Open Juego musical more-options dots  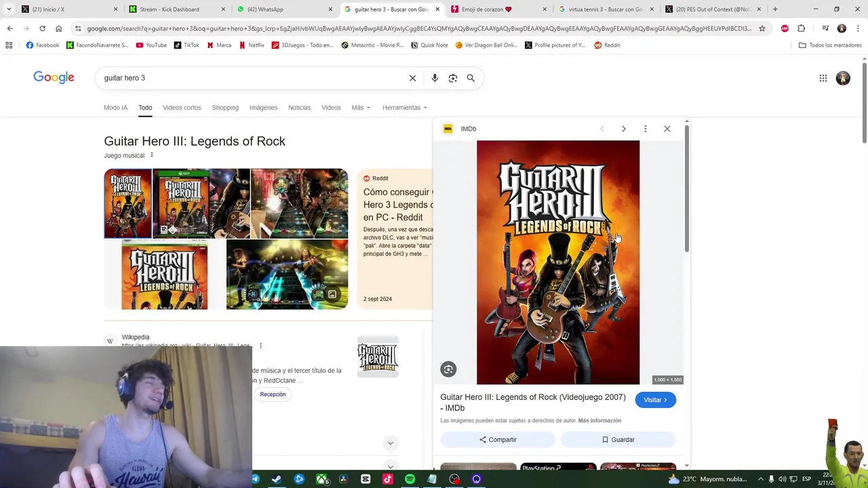point(152,155)
